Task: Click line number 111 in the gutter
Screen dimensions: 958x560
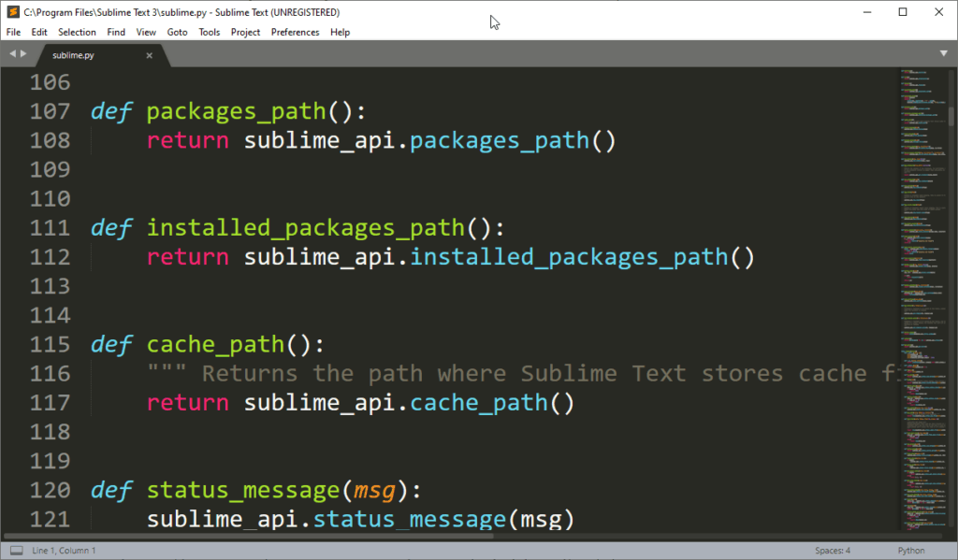Action: (x=51, y=228)
